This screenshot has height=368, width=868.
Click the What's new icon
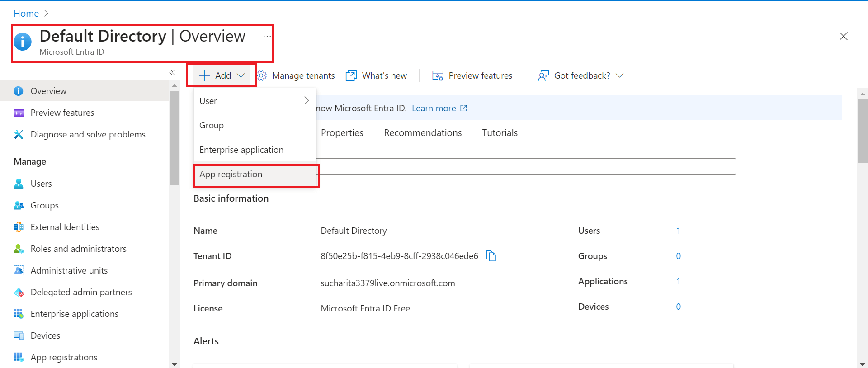351,75
